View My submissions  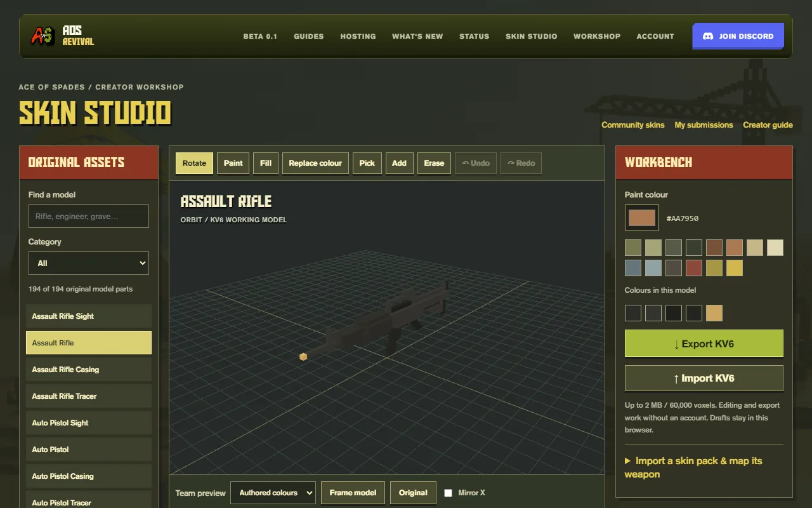pos(704,125)
